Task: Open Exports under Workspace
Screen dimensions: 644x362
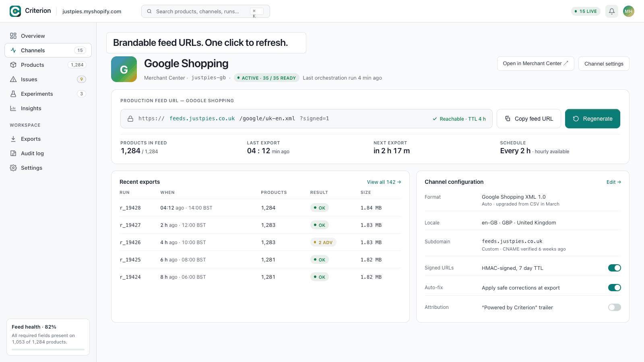Action: (x=48, y=139)
